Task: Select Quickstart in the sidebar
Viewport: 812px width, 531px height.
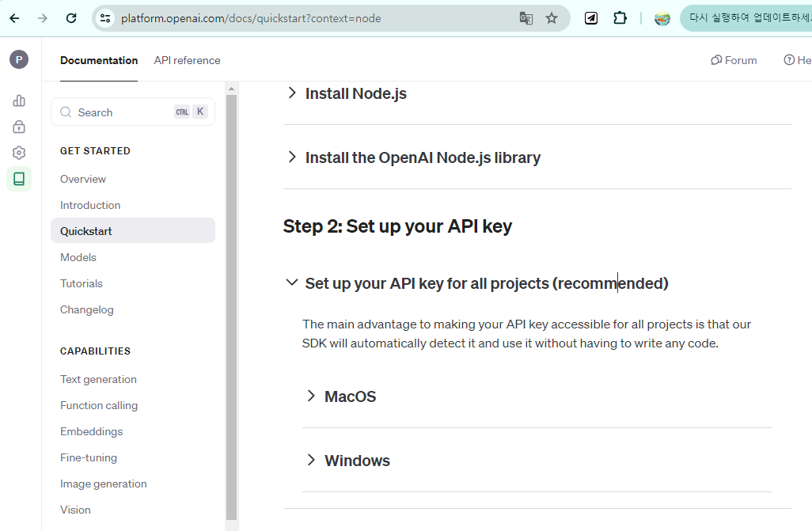Action: tap(133, 230)
